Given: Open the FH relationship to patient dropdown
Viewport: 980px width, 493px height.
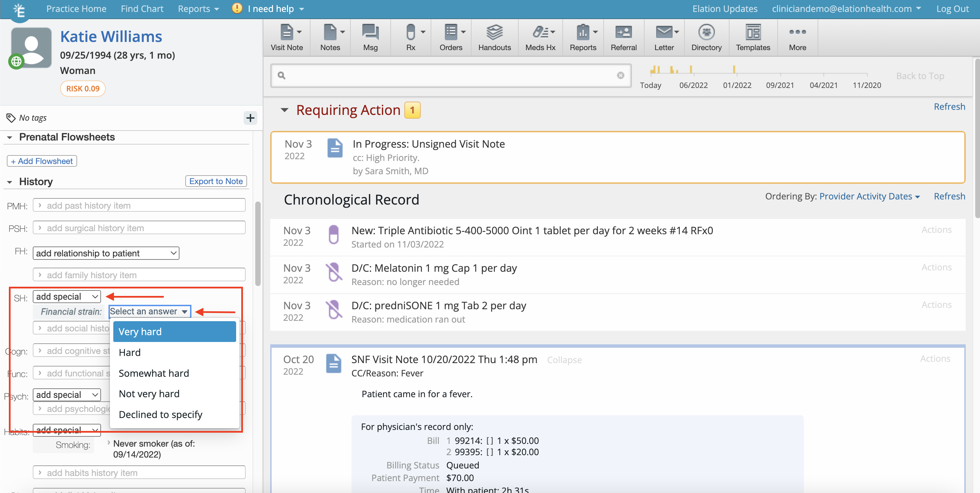Looking at the screenshot, I should click(x=106, y=253).
